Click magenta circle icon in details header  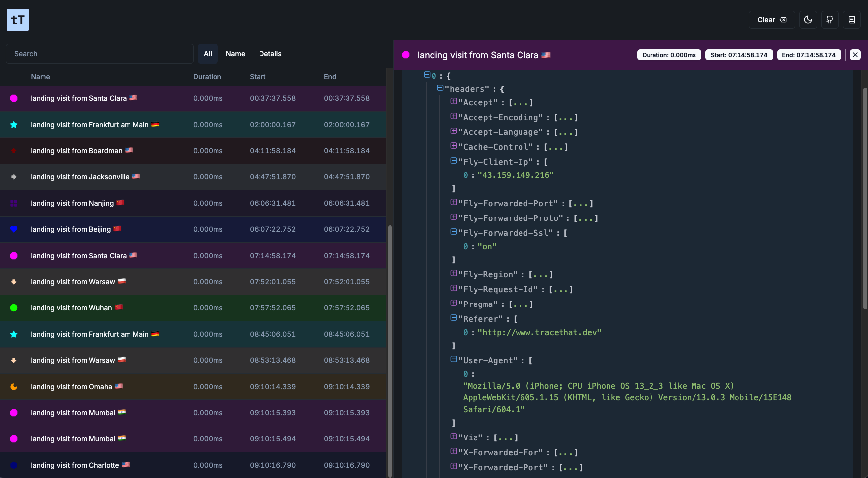click(x=406, y=55)
